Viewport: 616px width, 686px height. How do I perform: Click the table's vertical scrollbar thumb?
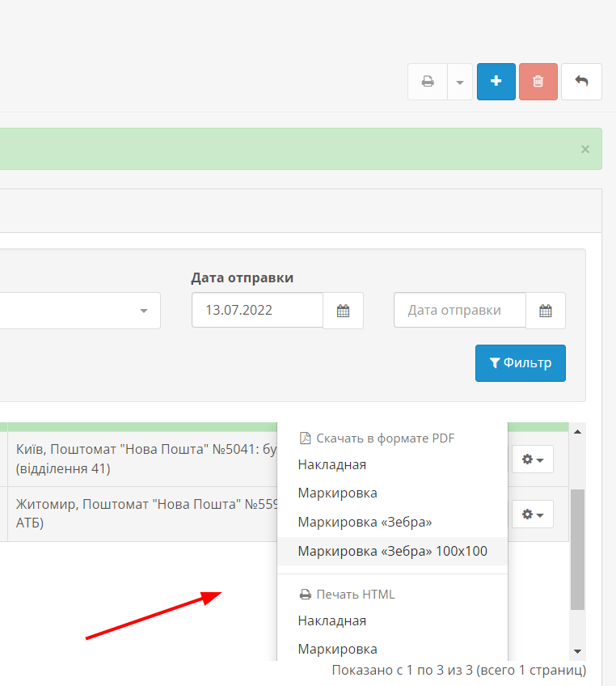(577, 550)
